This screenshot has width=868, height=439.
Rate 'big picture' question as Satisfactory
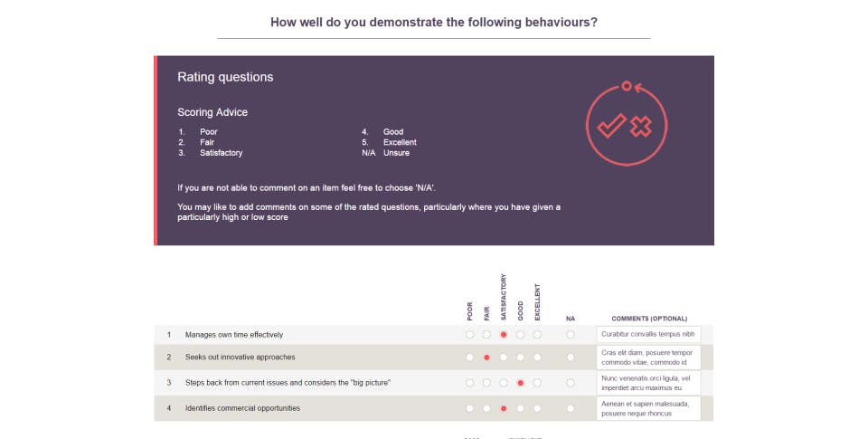(504, 383)
